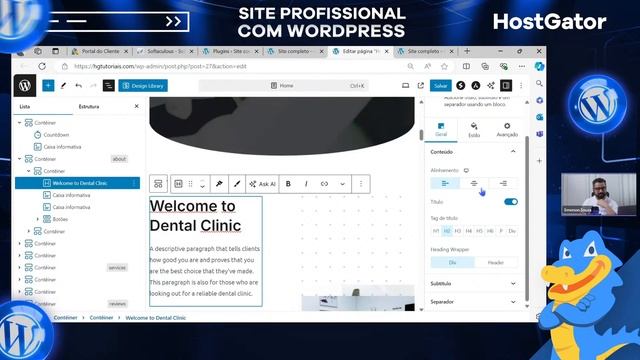The image size is (640, 360).
Task: Toggle italic formatting
Action: pyautogui.click(x=306, y=184)
